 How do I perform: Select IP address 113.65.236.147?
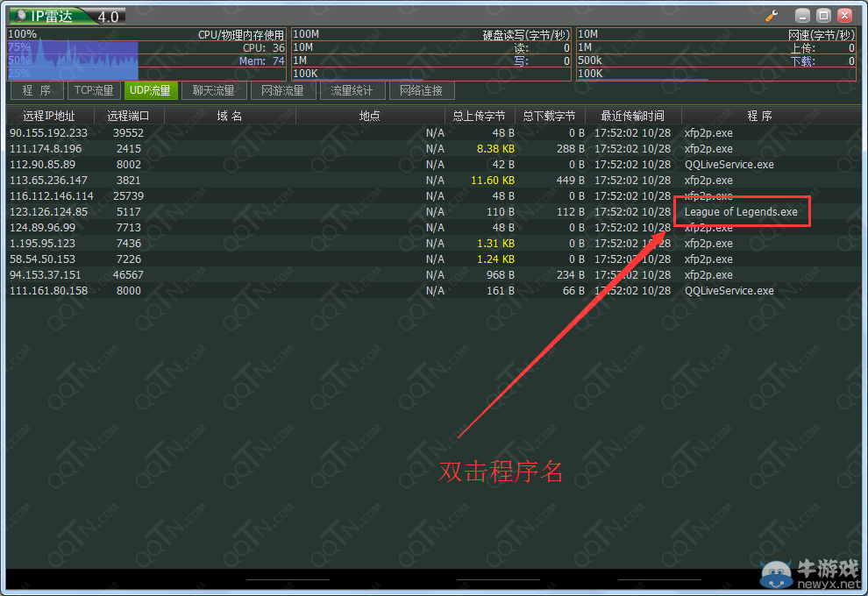tap(49, 181)
